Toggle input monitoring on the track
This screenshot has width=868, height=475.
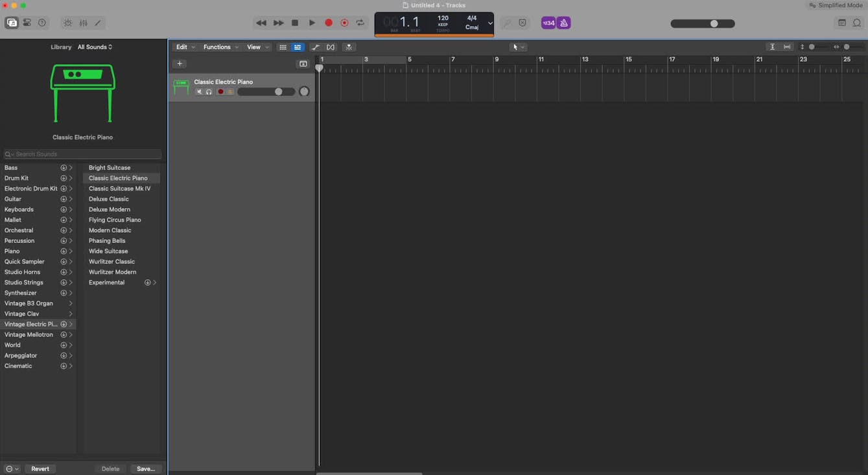[x=230, y=92]
